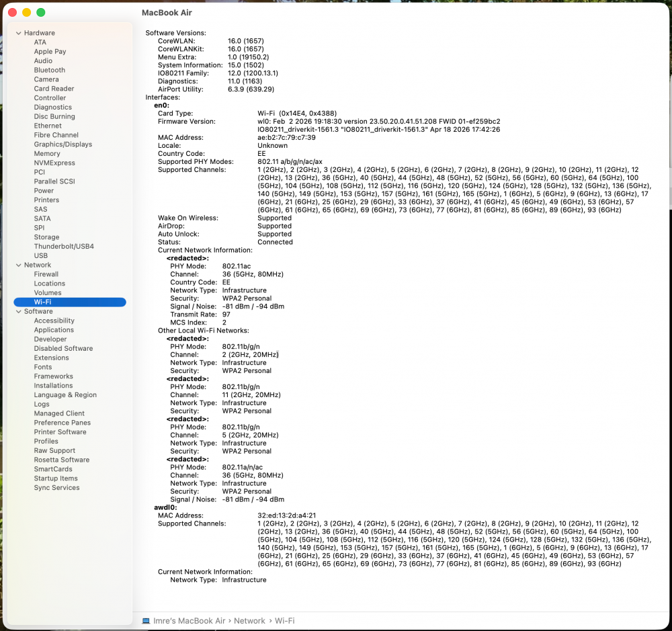Select PCI in the sidebar

coord(40,172)
